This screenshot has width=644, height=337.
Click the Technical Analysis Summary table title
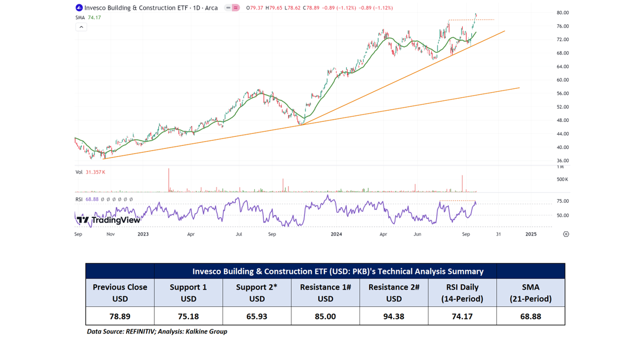(338, 271)
